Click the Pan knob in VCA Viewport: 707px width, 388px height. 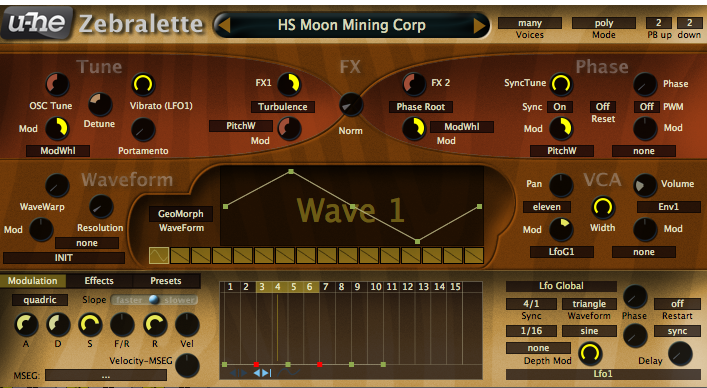pyautogui.click(x=561, y=185)
